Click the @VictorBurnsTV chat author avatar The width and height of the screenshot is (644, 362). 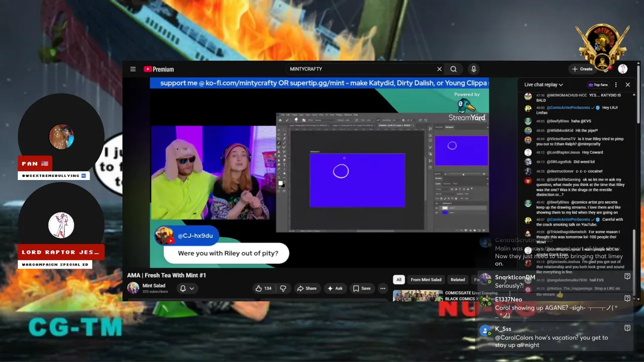point(528,140)
